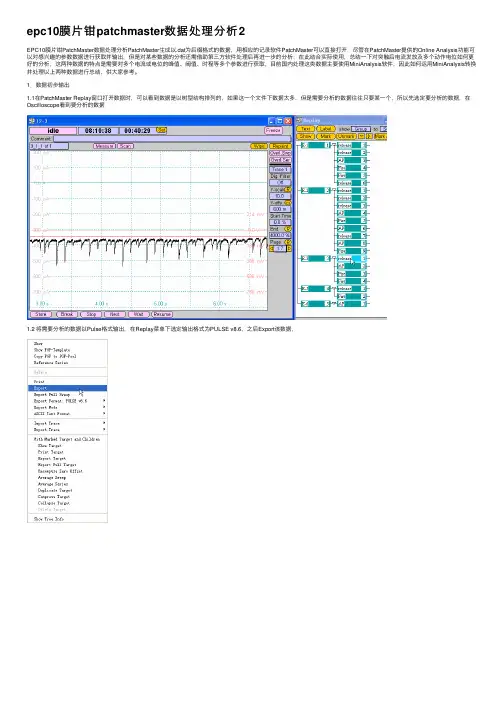Click the Next button
Screen dimensions: 504x713
click(x=115, y=314)
